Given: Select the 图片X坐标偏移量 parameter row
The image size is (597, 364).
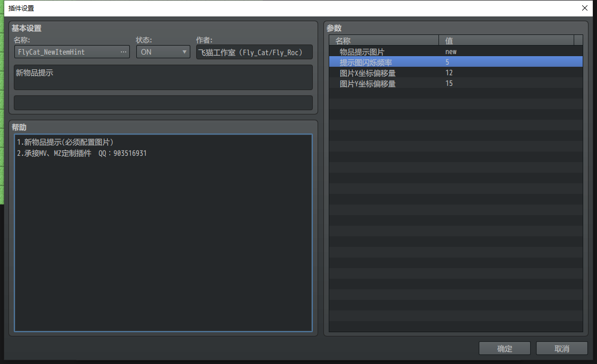Looking at the screenshot, I should [x=456, y=73].
